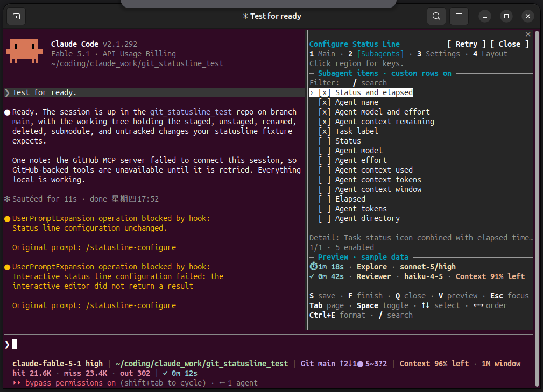Close the Configure Status Line panel X
Viewport: 543px width, 392px height.
(x=528, y=34)
